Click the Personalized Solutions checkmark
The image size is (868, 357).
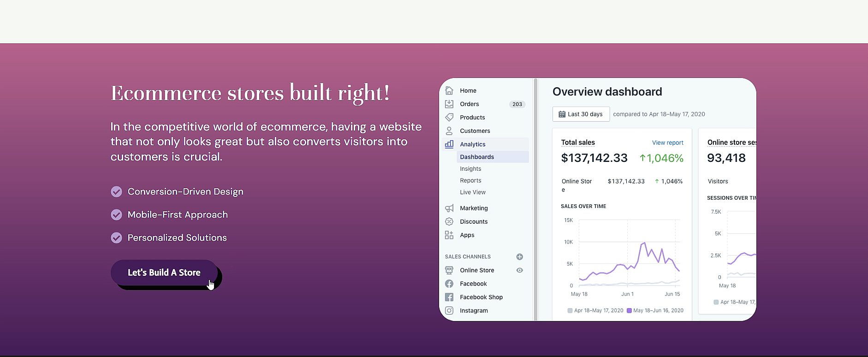pyautogui.click(x=117, y=238)
